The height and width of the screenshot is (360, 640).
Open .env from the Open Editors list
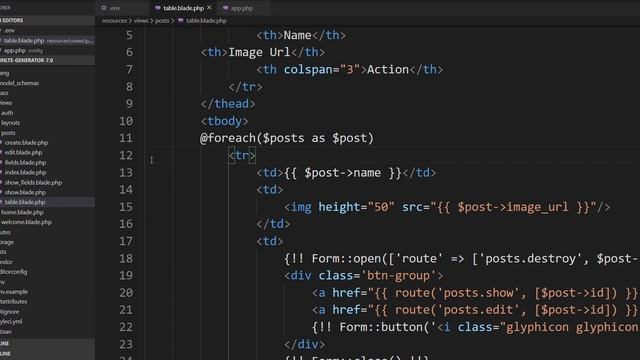coord(47,31)
